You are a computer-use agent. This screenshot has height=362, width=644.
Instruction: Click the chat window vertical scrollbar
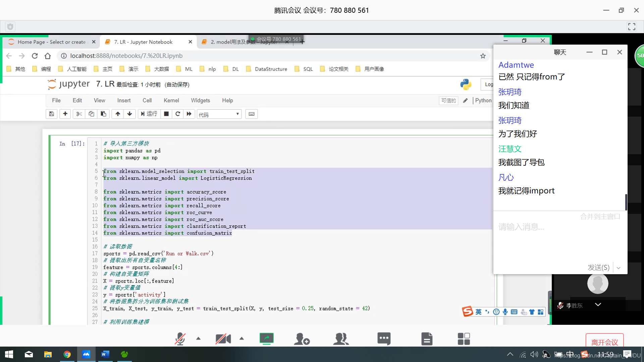(x=626, y=202)
